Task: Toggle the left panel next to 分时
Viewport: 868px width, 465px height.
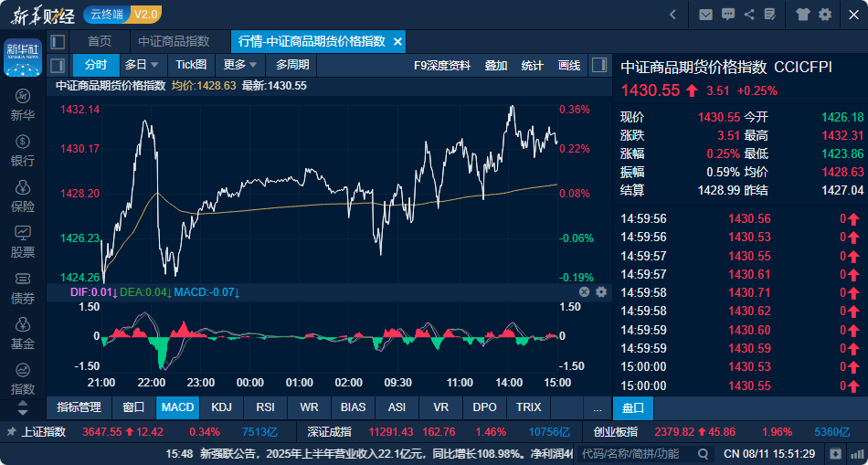Action: [x=58, y=66]
